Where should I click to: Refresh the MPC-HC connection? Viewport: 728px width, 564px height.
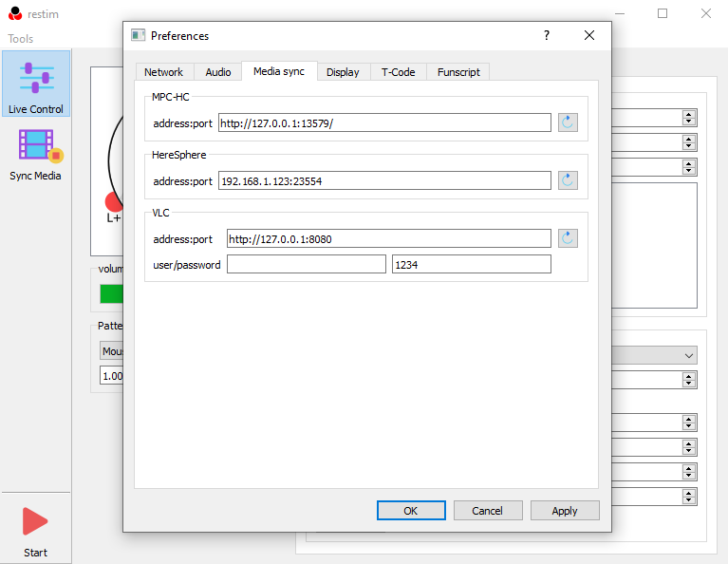click(x=568, y=122)
